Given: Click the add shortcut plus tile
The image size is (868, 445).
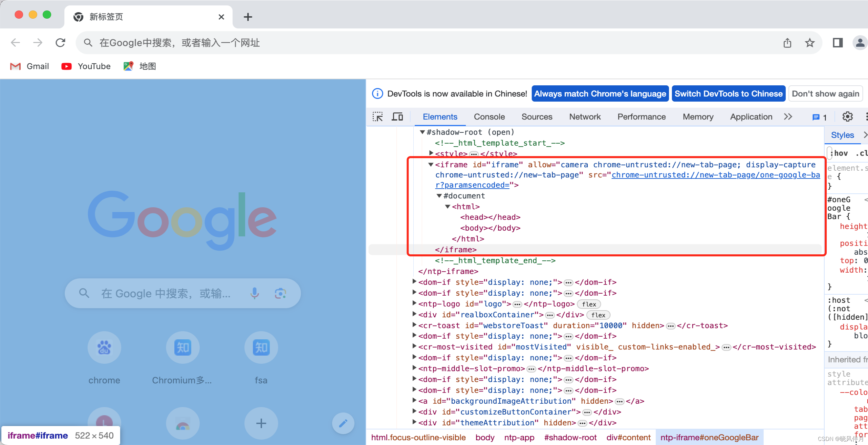Looking at the screenshot, I should coord(261,423).
